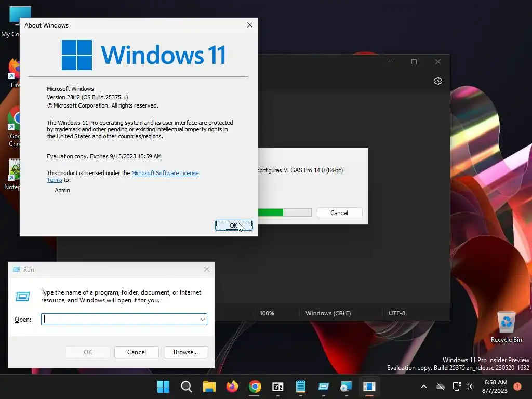Click the Evaluation copy expiry text
The image size is (532, 399).
(x=104, y=156)
